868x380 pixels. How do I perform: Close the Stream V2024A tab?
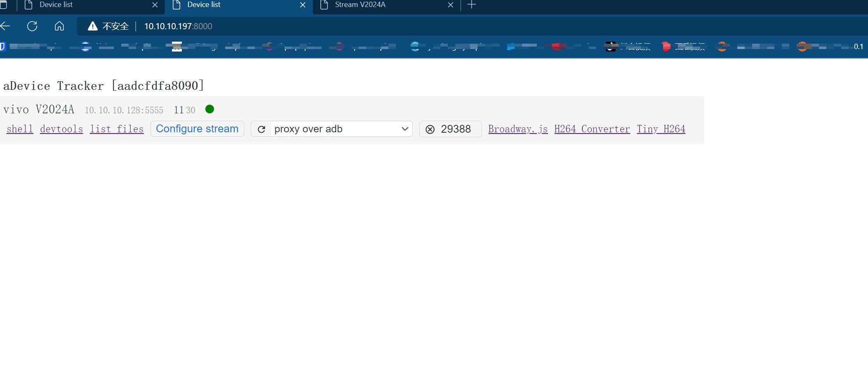pyautogui.click(x=450, y=5)
